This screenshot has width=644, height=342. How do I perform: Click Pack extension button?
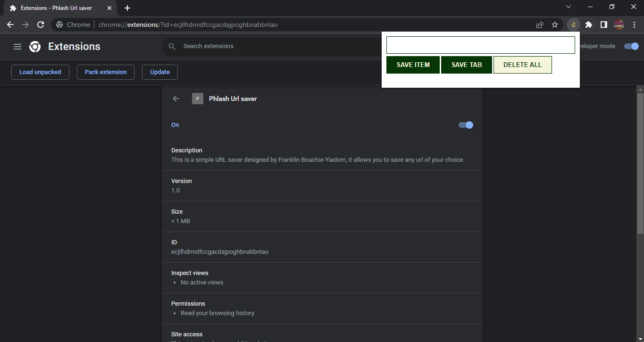click(106, 72)
